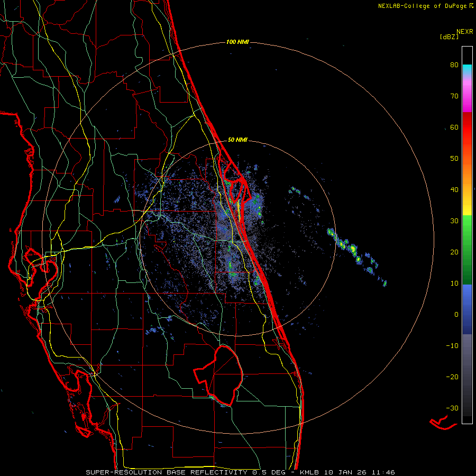Click the 30 value on the dBZ scale
This screenshot has height=476, width=476.
coord(454,221)
